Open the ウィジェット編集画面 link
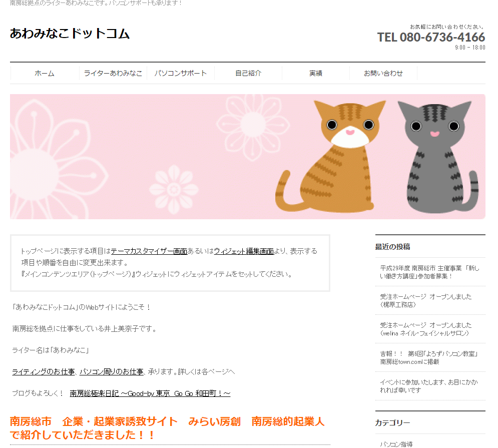 tap(244, 251)
